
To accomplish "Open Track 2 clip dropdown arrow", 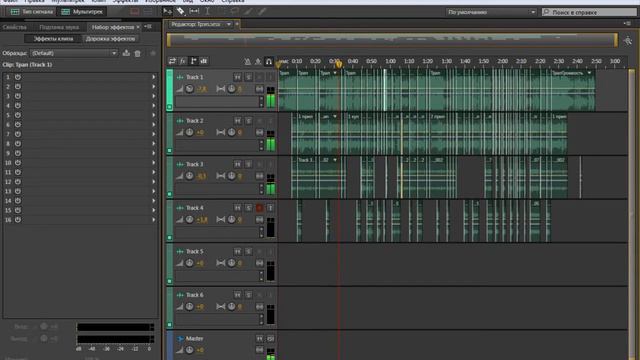I will coord(335,117).
